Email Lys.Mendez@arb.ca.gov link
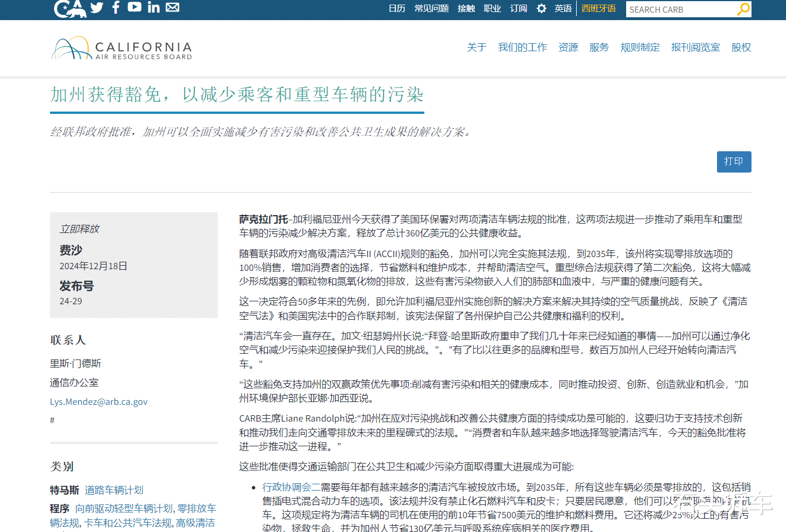The height and width of the screenshot is (532, 786). (x=99, y=401)
